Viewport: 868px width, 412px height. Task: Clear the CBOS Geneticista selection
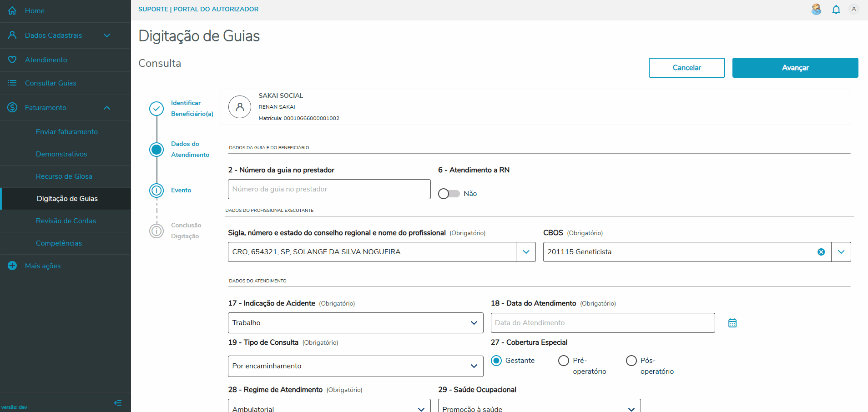[x=821, y=252]
